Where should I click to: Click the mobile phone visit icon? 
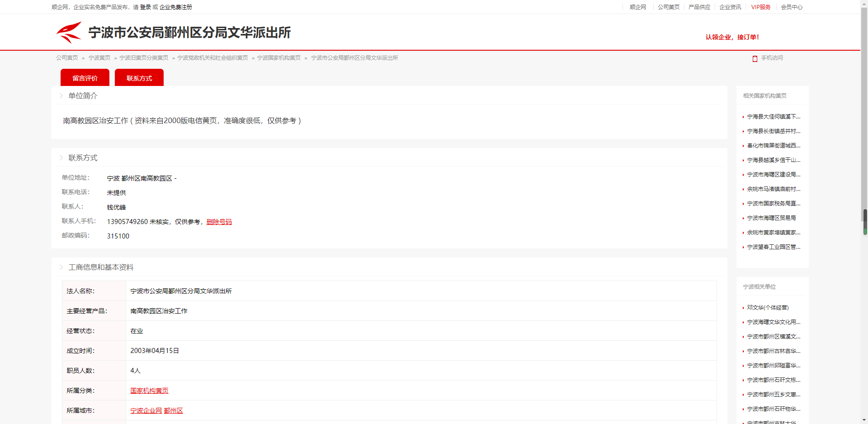(755, 58)
